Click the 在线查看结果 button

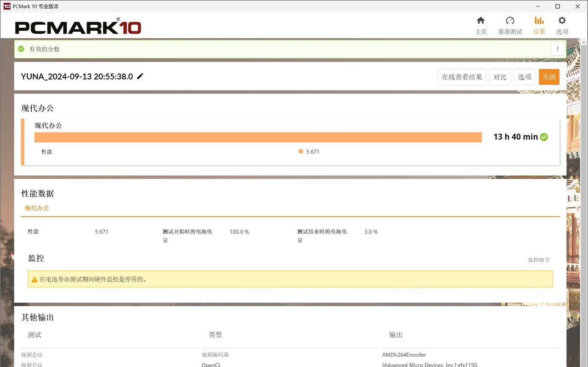pyautogui.click(x=462, y=77)
